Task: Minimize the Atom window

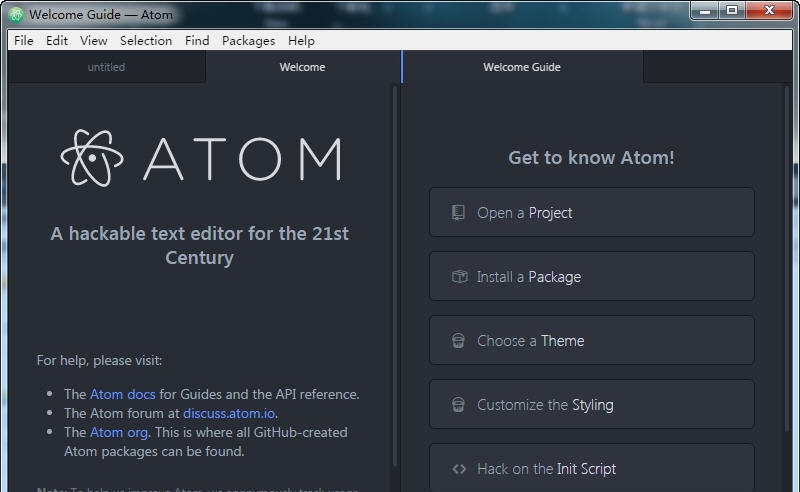Action: (705, 11)
